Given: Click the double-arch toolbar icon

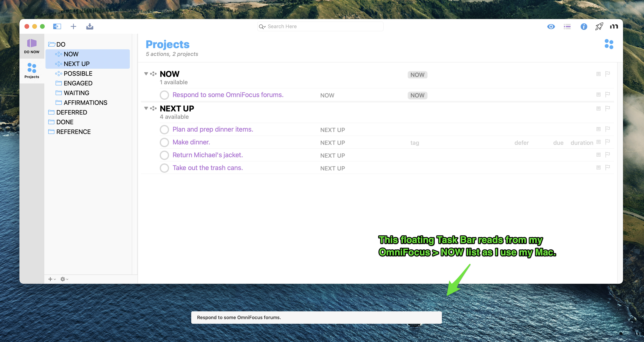Looking at the screenshot, I should (614, 26).
